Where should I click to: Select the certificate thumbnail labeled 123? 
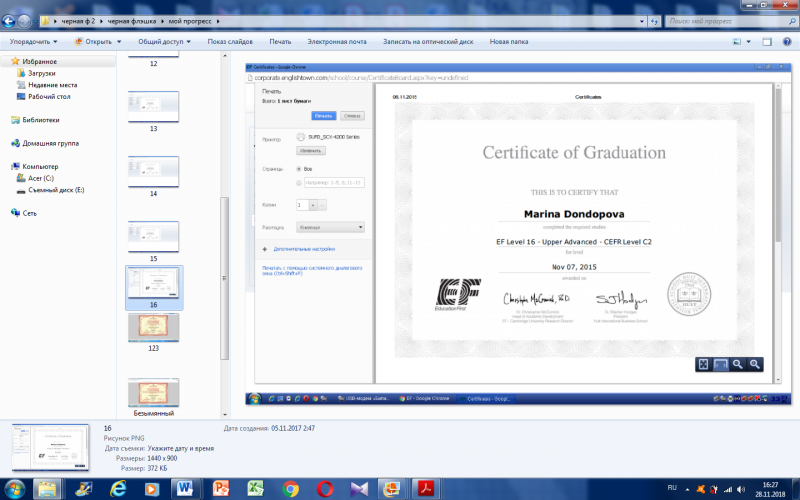coord(153,327)
